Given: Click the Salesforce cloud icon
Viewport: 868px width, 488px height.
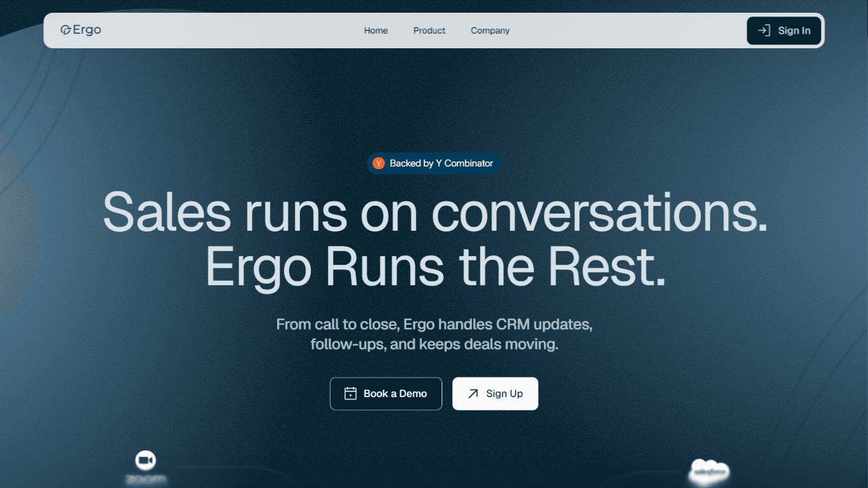Looking at the screenshot, I should (x=709, y=471).
